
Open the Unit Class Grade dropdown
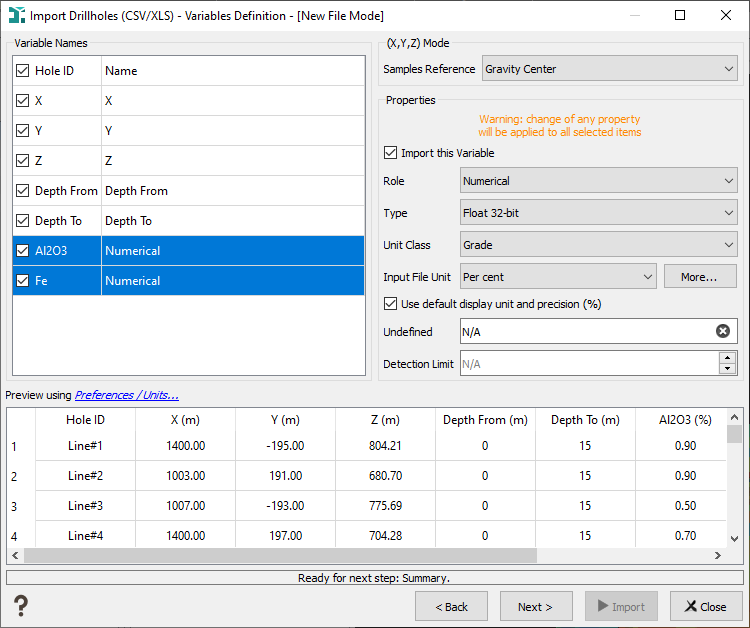[x=598, y=245]
